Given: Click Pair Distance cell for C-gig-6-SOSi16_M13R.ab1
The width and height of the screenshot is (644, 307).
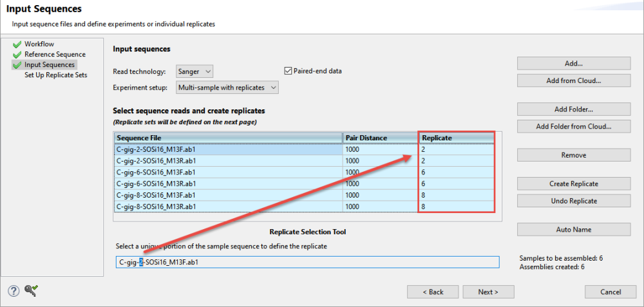Looking at the screenshot, I should pyautogui.click(x=381, y=184).
